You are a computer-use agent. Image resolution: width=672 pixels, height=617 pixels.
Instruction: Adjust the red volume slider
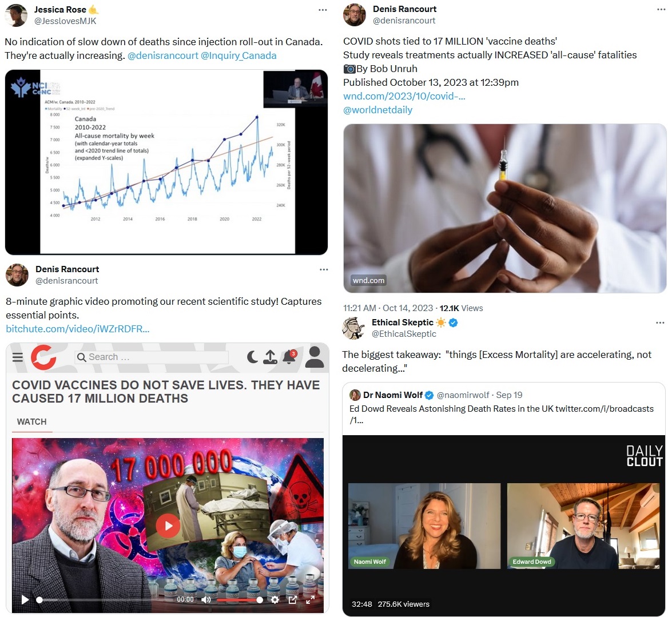[240, 600]
